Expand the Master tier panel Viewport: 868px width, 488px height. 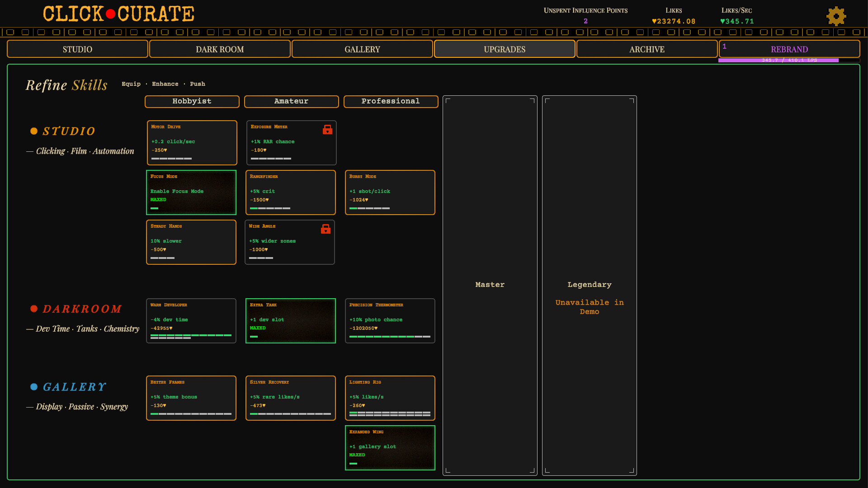click(x=490, y=285)
